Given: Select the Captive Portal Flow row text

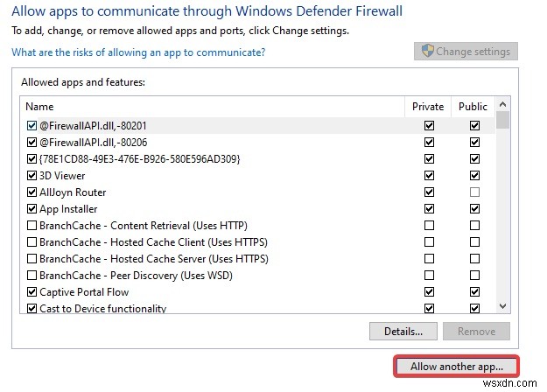Looking at the screenshot, I should [84, 292].
